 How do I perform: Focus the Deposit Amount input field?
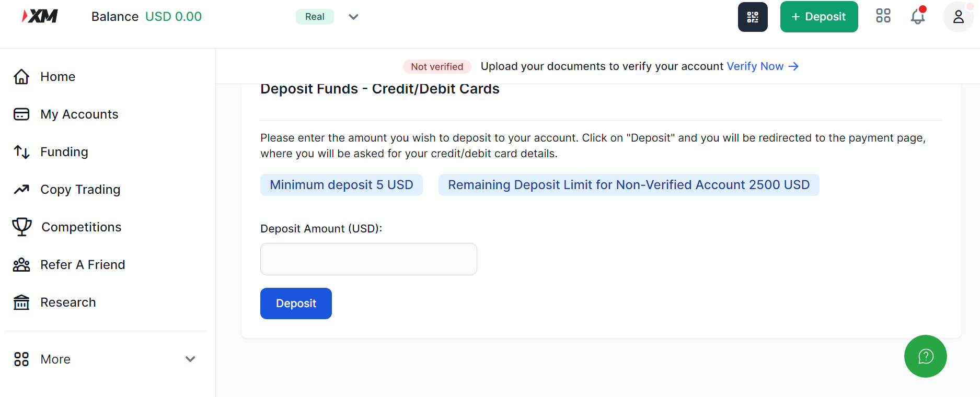coord(368,259)
